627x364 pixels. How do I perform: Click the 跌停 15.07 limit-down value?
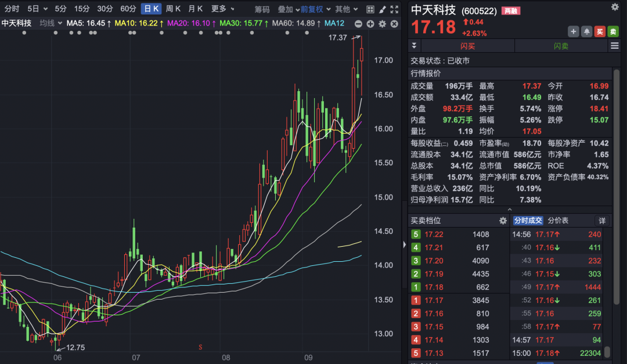pyautogui.click(x=599, y=120)
